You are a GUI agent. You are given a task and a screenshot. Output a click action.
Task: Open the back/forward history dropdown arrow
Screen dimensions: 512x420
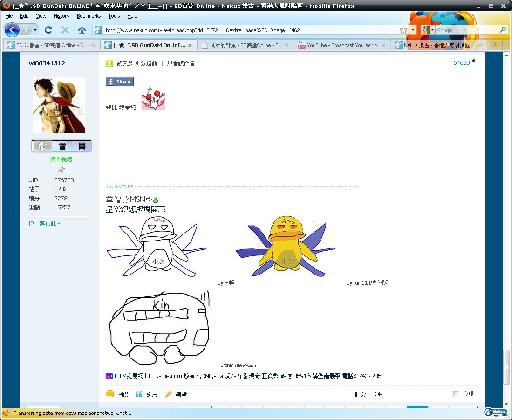35,30
